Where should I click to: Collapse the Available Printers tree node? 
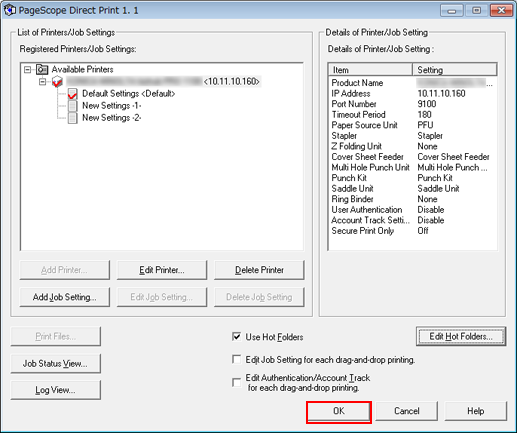point(27,69)
